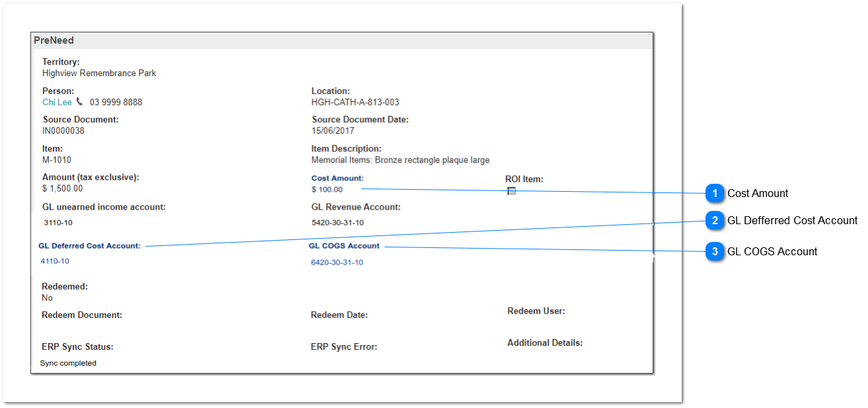Select the Sync completed status text
Screen dimensions: 868x408
(x=68, y=363)
